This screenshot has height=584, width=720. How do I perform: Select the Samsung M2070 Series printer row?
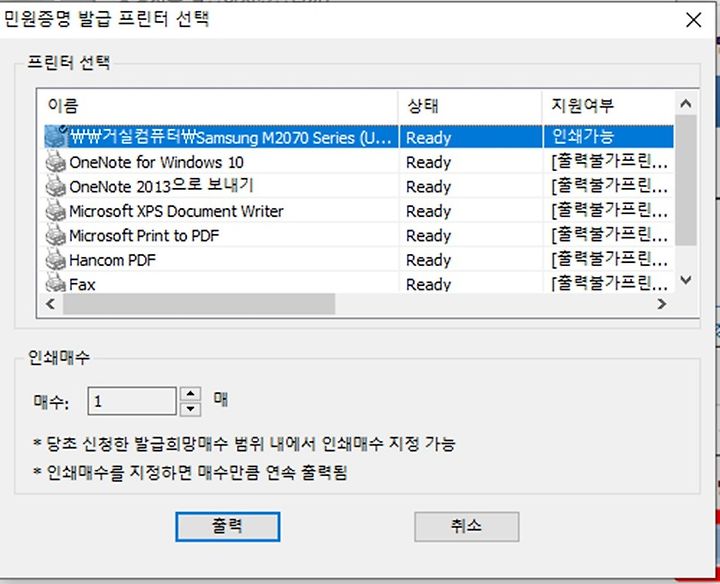359,137
